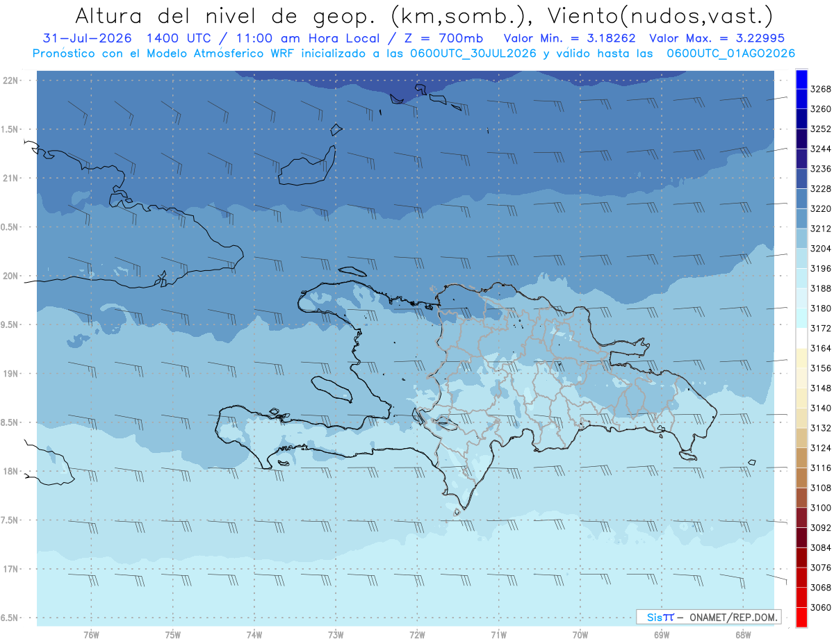Click the 'Z = 700mb' level label
The height and width of the screenshot is (644, 834).
pyautogui.click(x=439, y=39)
